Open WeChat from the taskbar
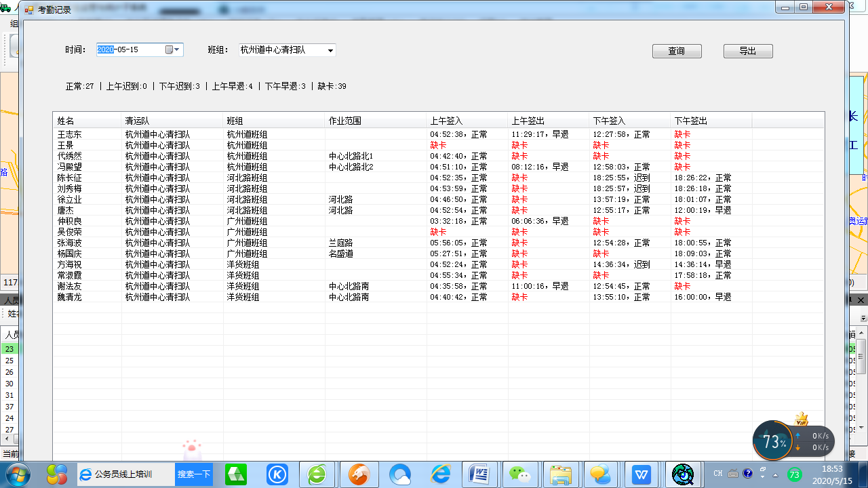This screenshot has height=488, width=868. pos(520,474)
